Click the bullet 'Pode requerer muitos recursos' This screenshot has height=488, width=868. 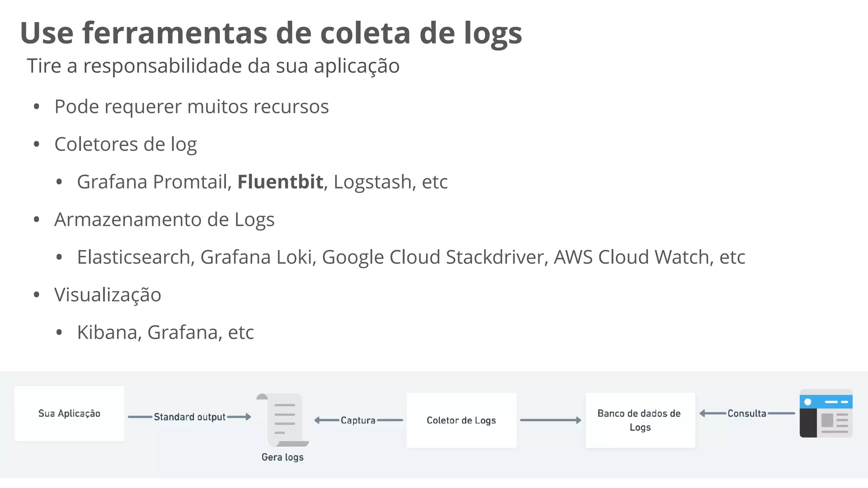[192, 106]
